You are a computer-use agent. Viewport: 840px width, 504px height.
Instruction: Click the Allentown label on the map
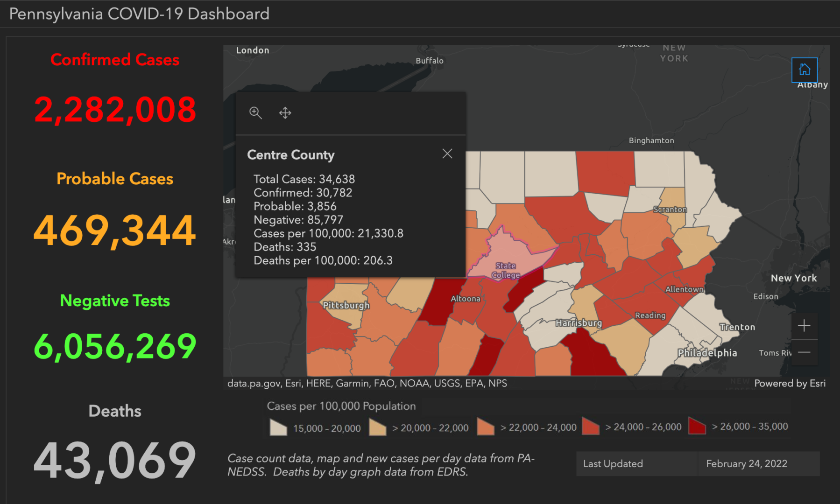click(684, 289)
